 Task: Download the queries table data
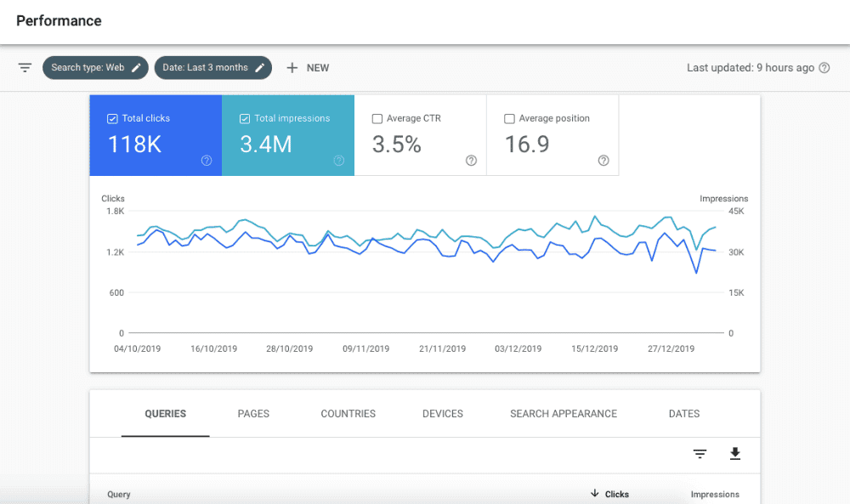(735, 454)
